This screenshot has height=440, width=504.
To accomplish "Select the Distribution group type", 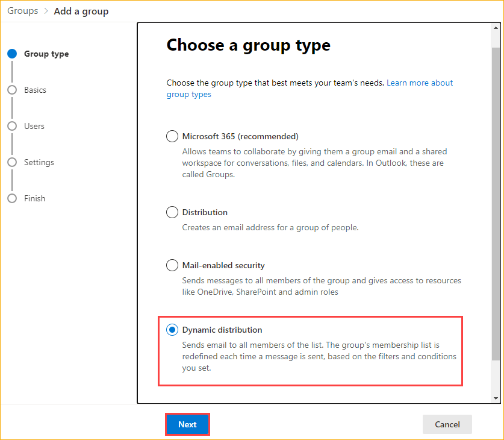I will 172,212.
